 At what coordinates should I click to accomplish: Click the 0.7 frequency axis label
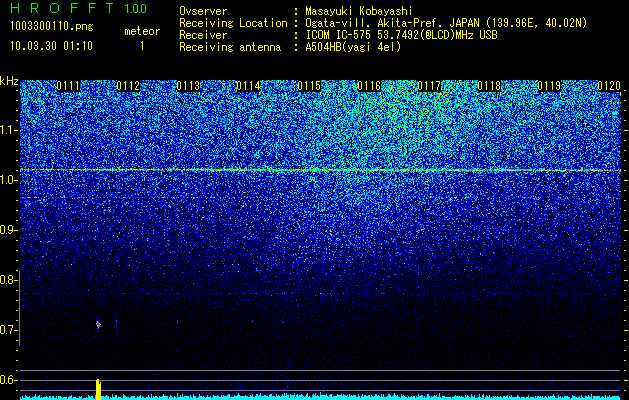pyautogui.click(x=8, y=330)
